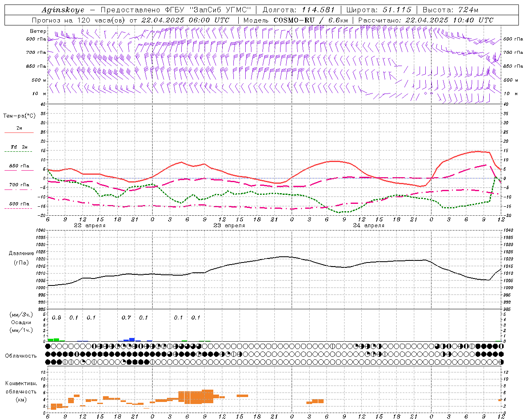Click the date label 23 апреля
The image size is (525, 420).
point(229,226)
